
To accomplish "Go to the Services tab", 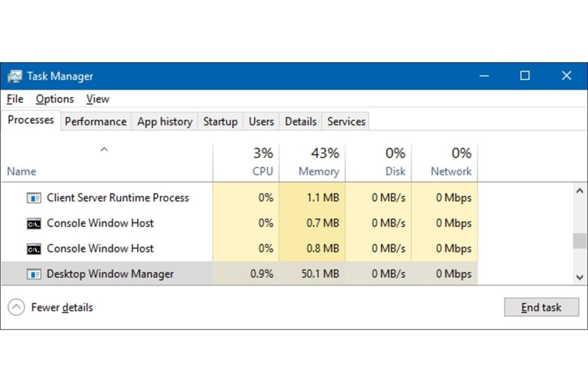I will coord(346,122).
